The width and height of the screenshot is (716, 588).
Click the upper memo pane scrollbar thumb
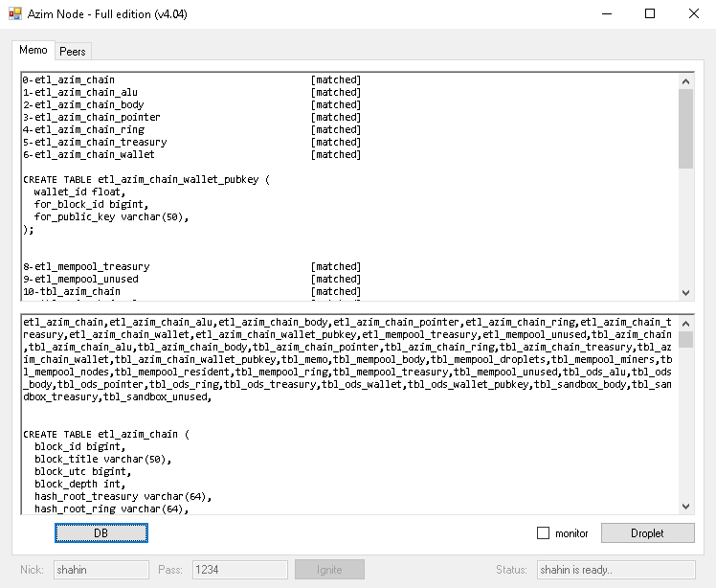pyautogui.click(x=685, y=129)
